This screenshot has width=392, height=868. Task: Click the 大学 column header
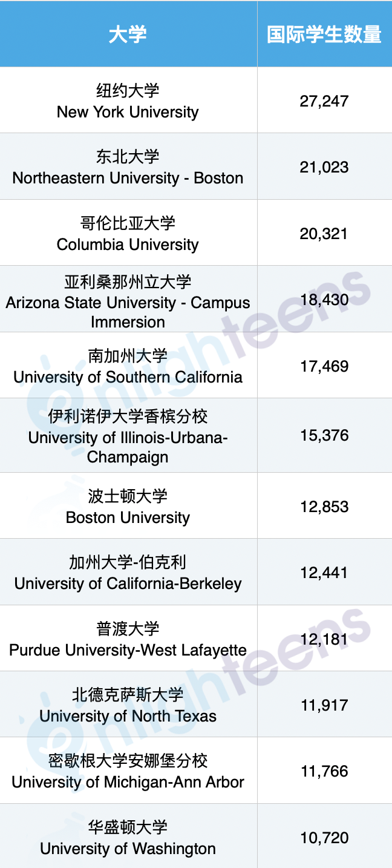128,34
